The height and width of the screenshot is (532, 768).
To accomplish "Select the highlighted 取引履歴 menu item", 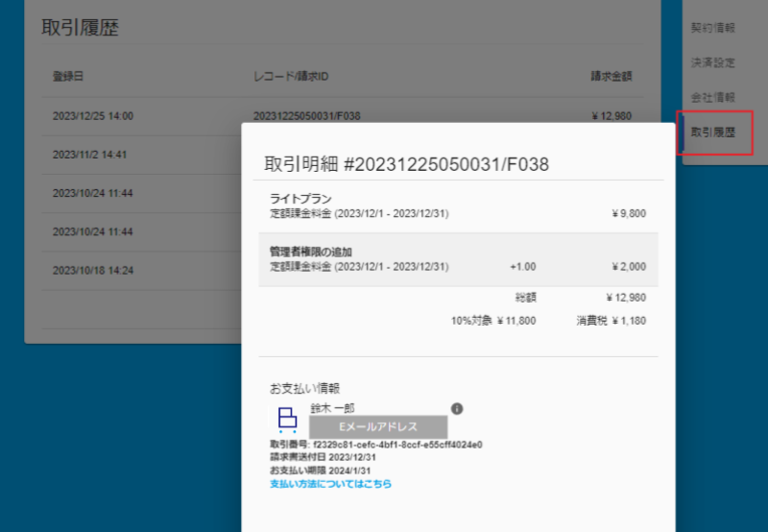I will [713, 133].
